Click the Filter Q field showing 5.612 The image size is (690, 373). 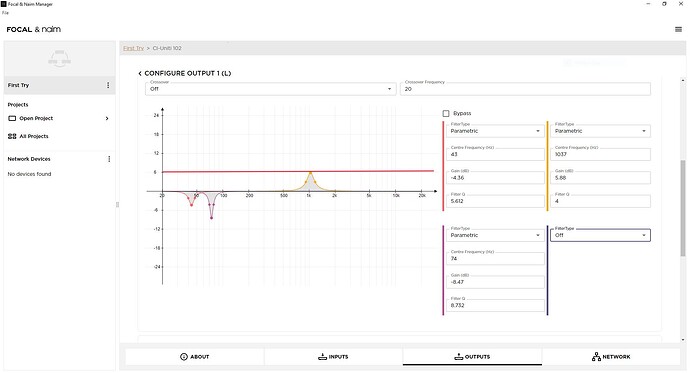pyautogui.click(x=495, y=201)
